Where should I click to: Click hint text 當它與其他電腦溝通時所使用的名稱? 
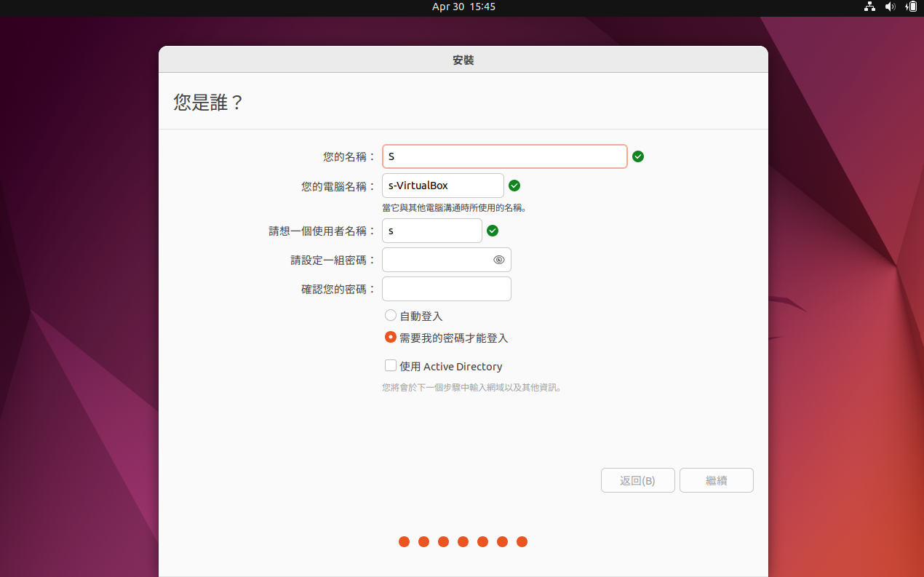[454, 207]
